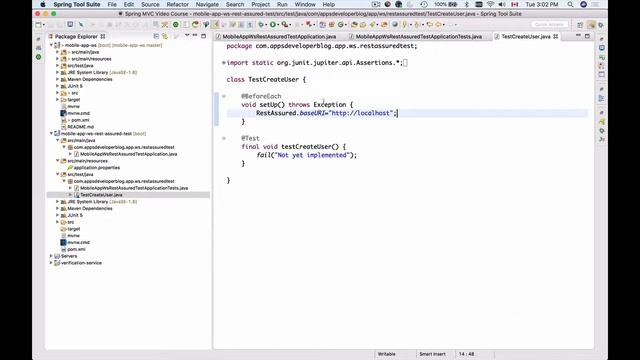Open the Debug button dropdown arrow
This screenshot has height=360, width=640.
tap(266, 25)
